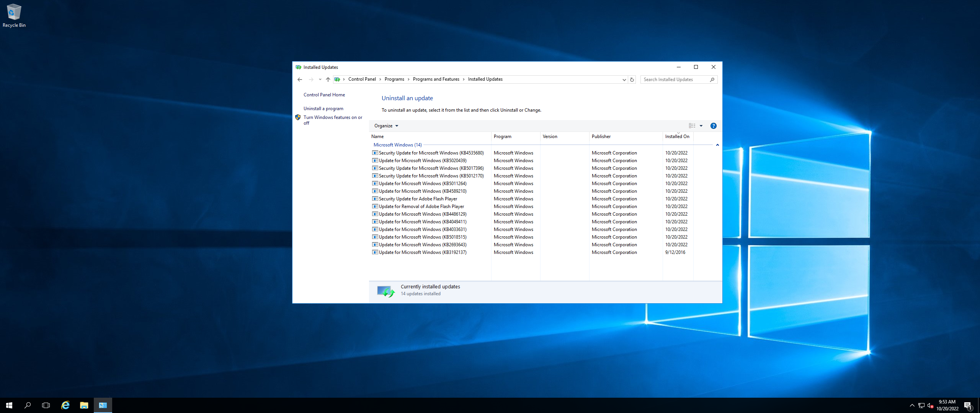Sort by the Name column header
Image resolution: width=980 pixels, height=413 pixels.
coord(430,137)
